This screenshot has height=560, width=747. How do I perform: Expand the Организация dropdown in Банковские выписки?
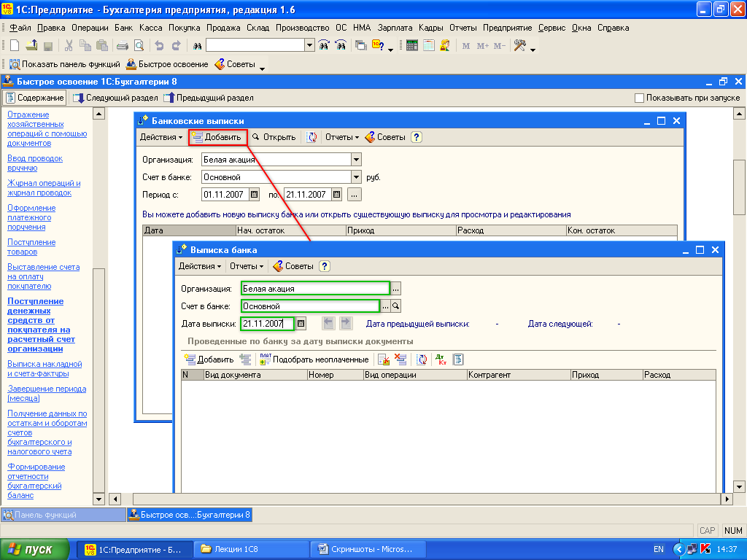tap(356, 160)
